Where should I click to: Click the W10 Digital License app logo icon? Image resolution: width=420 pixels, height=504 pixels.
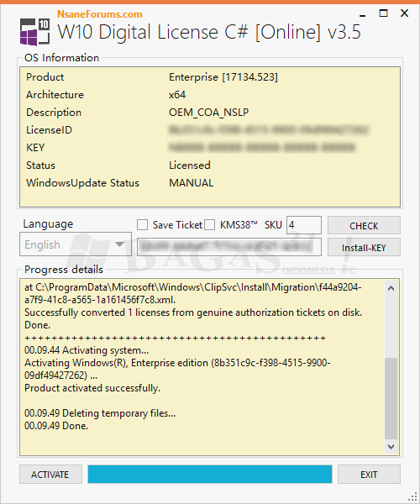click(34, 32)
